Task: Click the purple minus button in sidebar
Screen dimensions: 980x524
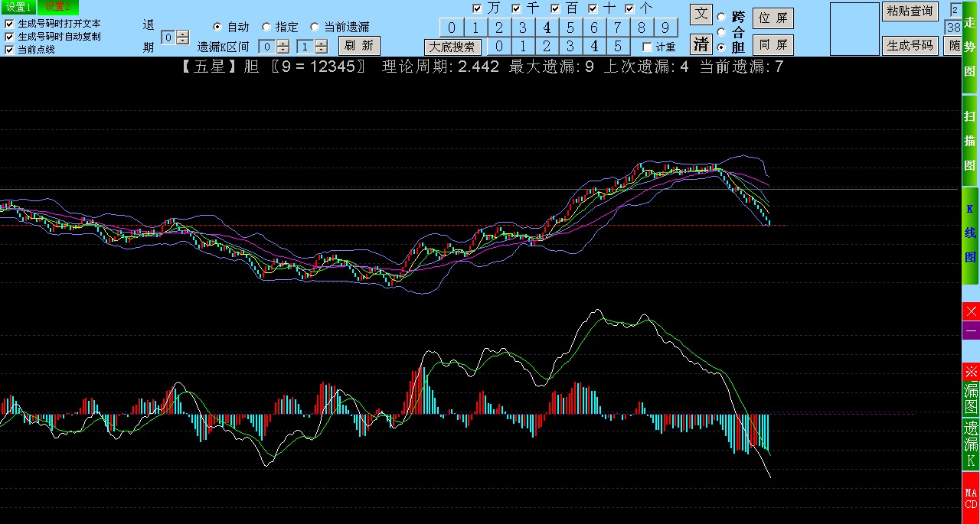Action: 971,330
